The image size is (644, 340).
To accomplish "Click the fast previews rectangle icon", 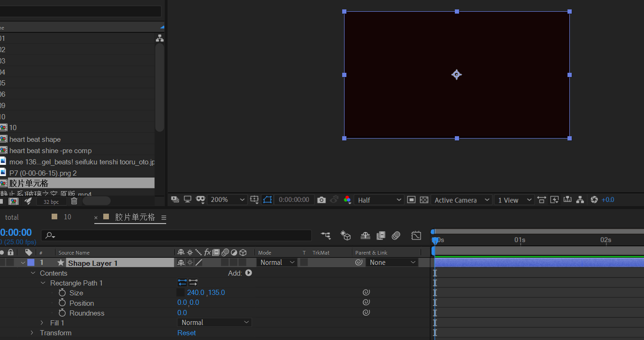I will [411, 200].
